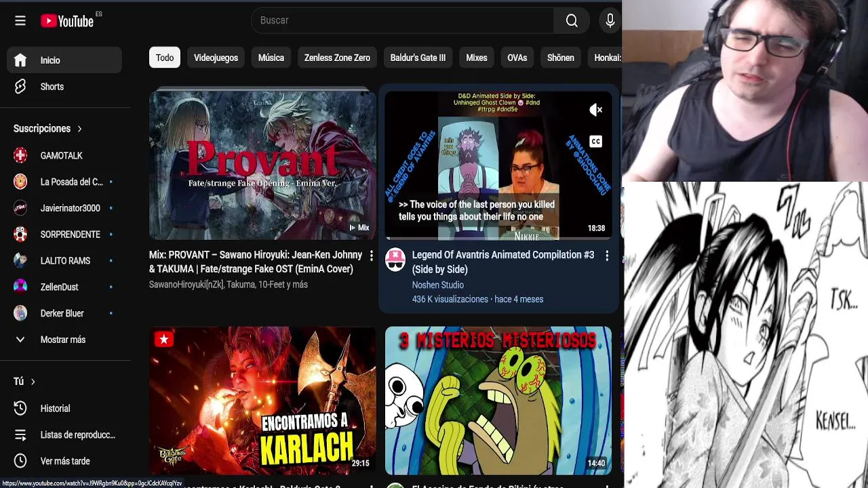Open ZellenDust channel avatar
Viewport: 868px width, 488px height.
[20, 287]
